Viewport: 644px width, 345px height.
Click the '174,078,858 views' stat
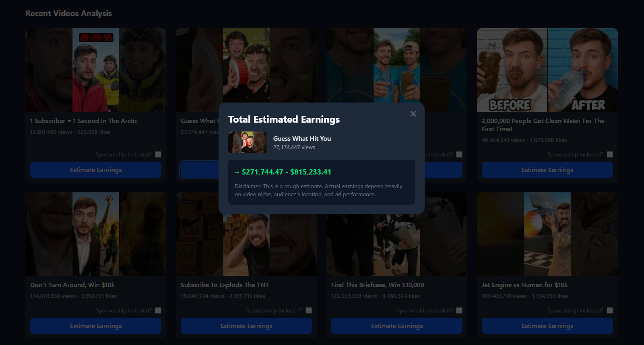pyautogui.click(x=53, y=296)
